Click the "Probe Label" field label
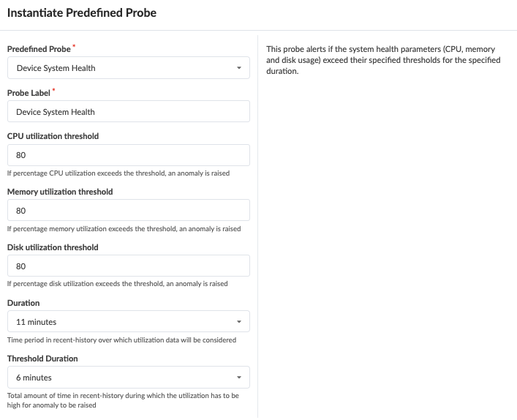 click(29, 93)
